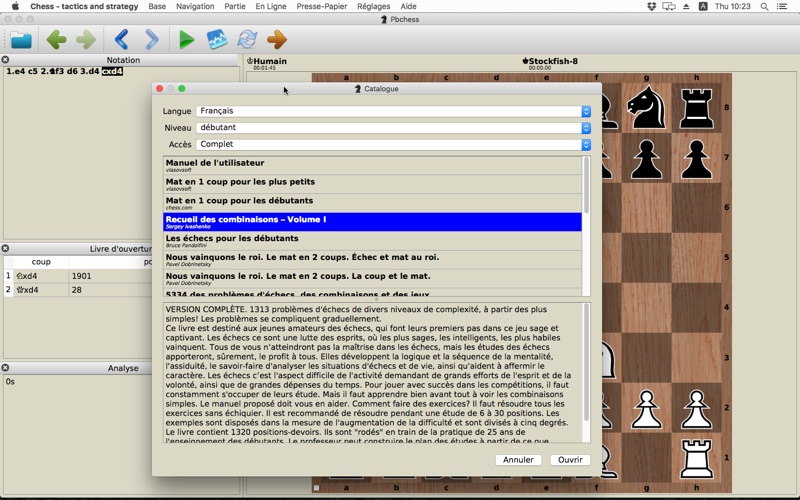Select the book ending with Échec et mat au roi
The image size is (800, 500).
[x=372, y=260]
